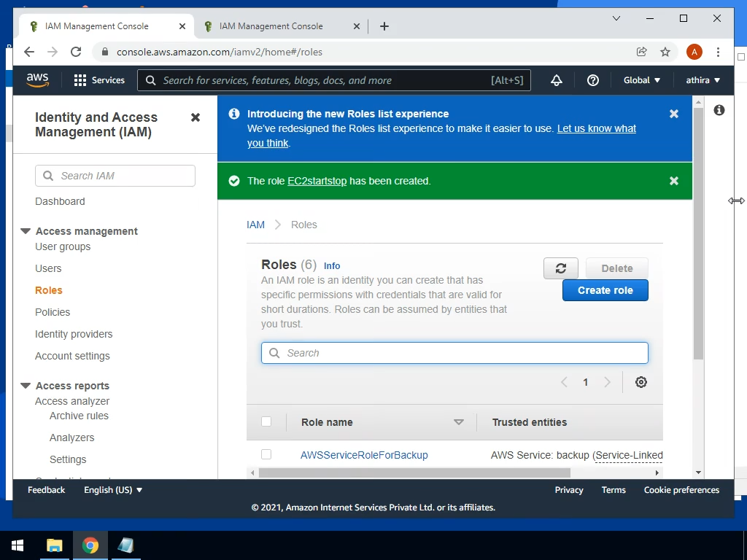Viewport: 747px width, 560px height.
Task: Open Account settings in the sidebar
Action: (72, 356)
